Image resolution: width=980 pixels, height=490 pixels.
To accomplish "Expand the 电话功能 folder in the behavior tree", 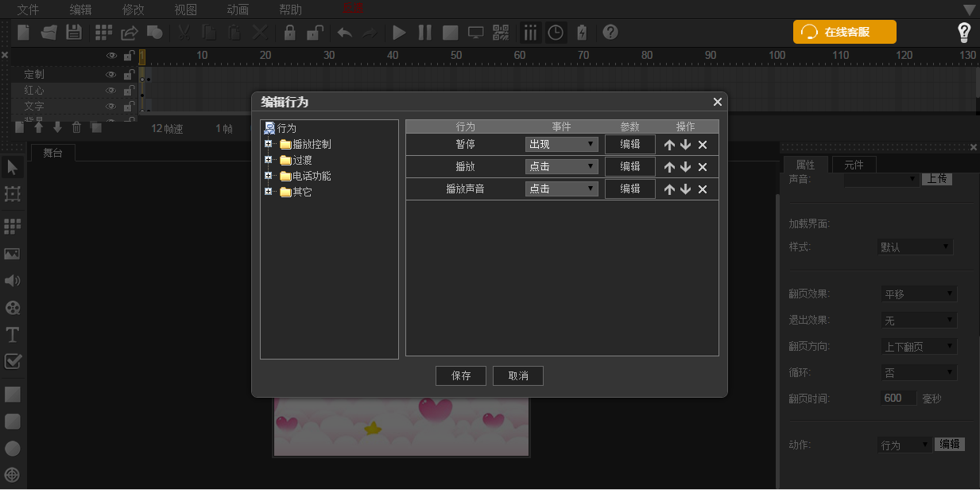I will pos(269,176).
